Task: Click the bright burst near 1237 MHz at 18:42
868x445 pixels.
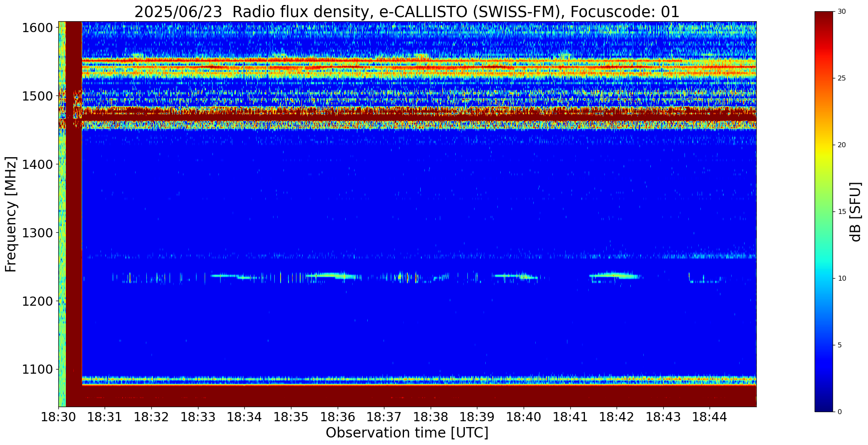Action: [x=615, y=275]
